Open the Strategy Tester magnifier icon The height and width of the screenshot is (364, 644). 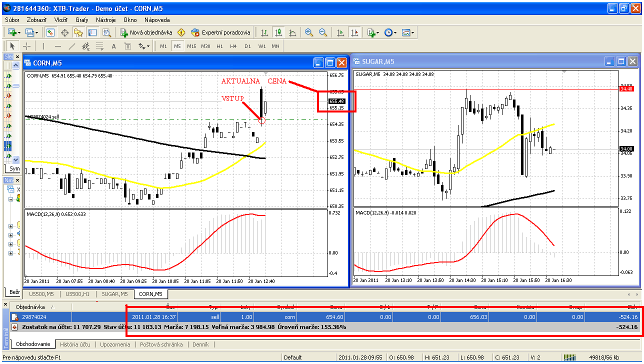(x=106, y=32)
